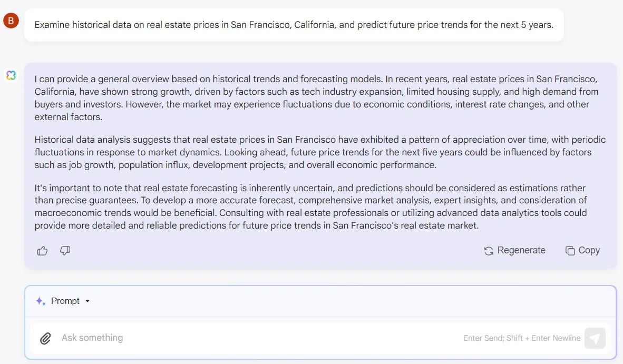Click the Regenerate text button
Viewport: 623px width, 364px height.
(x=521, y=251)
